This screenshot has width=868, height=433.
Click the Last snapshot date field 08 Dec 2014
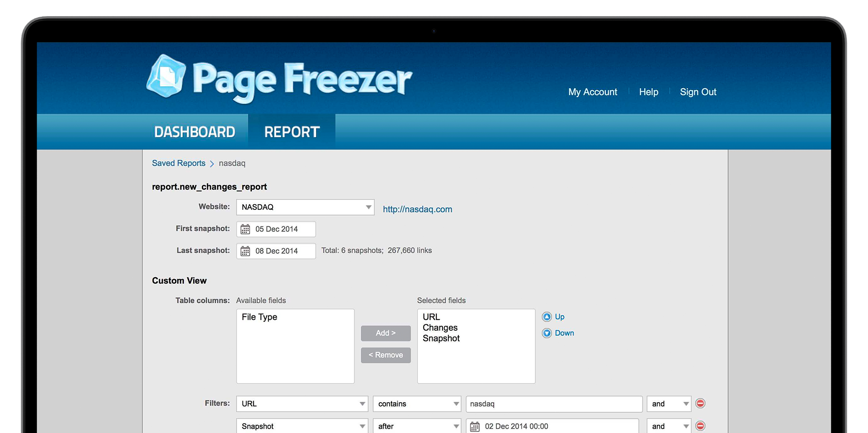tap(276, 251)
